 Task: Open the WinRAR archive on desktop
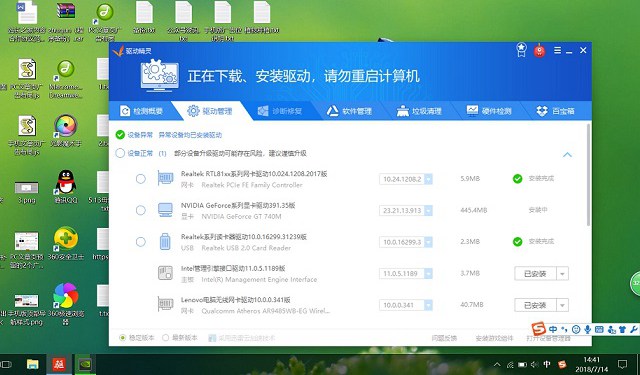click(x=66, y=20)
